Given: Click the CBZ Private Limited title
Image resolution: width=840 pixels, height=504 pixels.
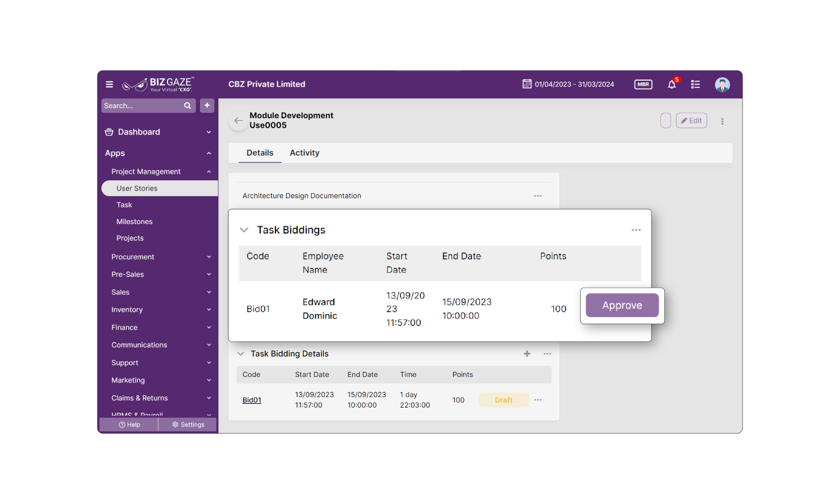Looking at the screenshot, I should click(267, 84).
